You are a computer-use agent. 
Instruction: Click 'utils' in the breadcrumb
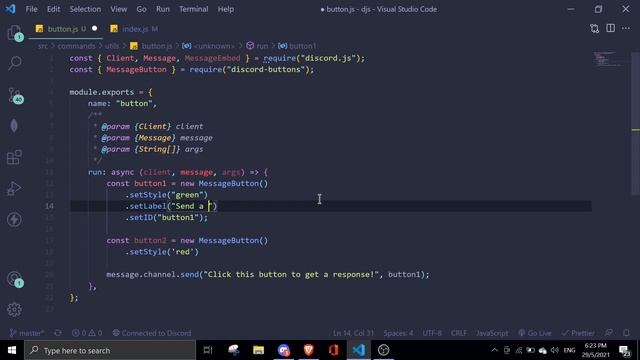pyautogui.click(x=112, y=46)
